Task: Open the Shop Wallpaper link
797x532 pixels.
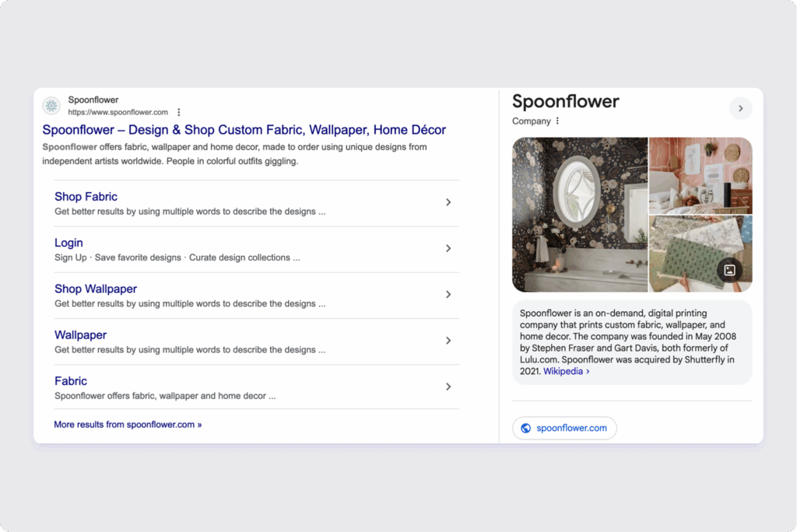Action: point(96,289)
